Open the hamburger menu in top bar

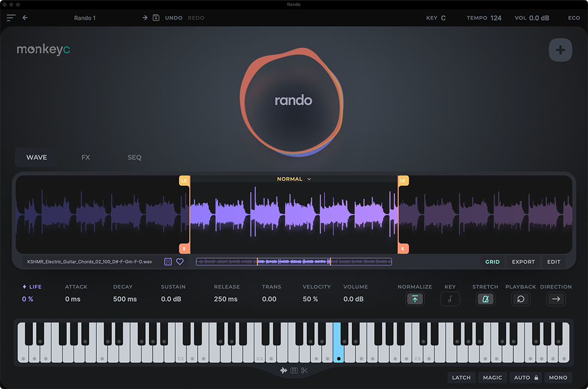(11, 18)
